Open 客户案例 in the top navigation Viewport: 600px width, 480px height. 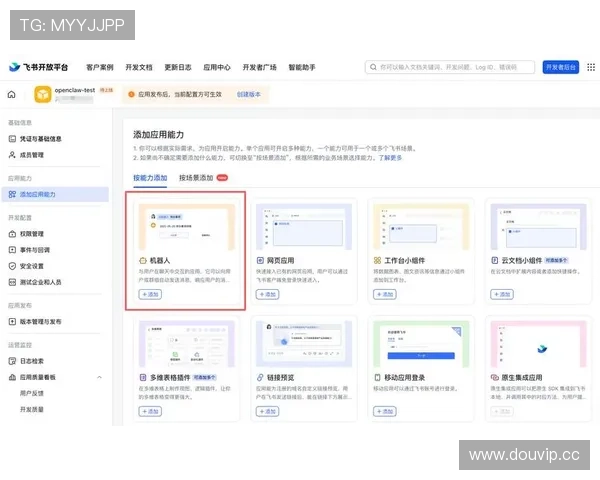tap(100, 67)
